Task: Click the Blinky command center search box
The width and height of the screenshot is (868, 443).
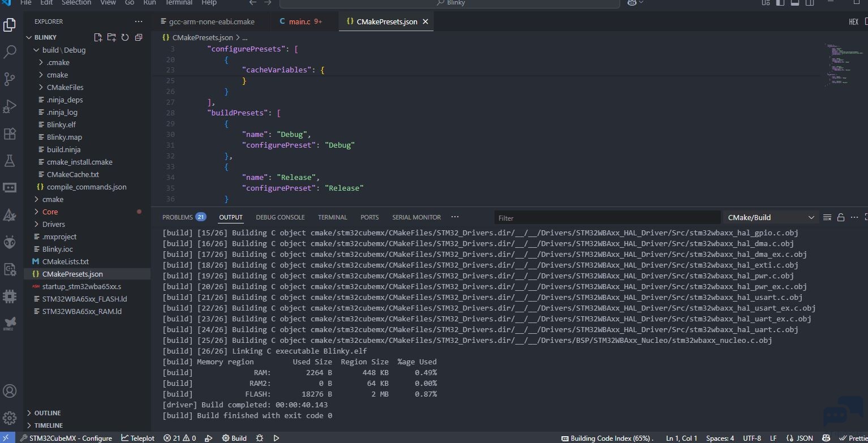Action: tap(450, 3)
